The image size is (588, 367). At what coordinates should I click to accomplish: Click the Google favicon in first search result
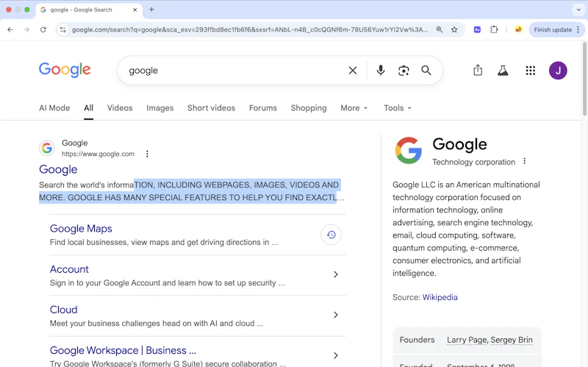pos(47,148)
